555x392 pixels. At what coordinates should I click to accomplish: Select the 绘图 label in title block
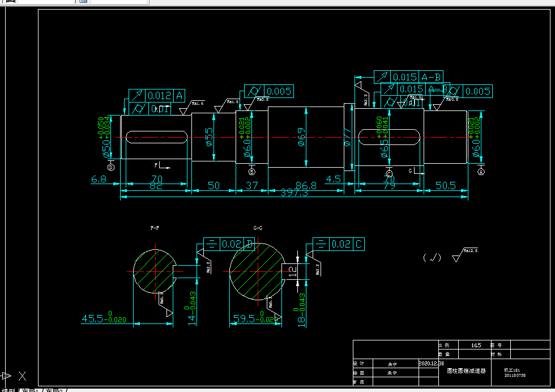[359, 373]
